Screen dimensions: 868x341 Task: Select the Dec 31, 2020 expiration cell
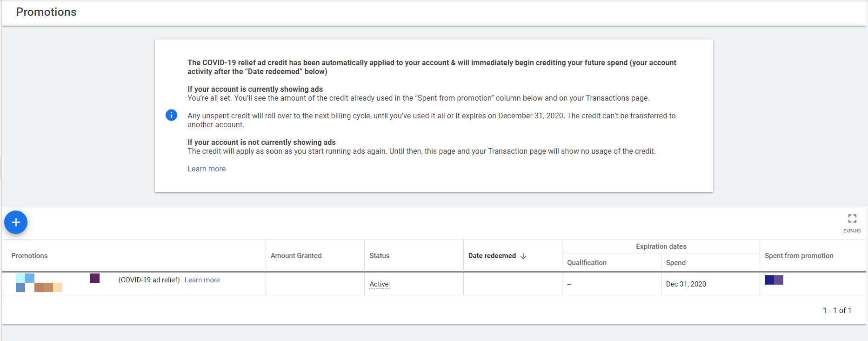coord(686,284)
